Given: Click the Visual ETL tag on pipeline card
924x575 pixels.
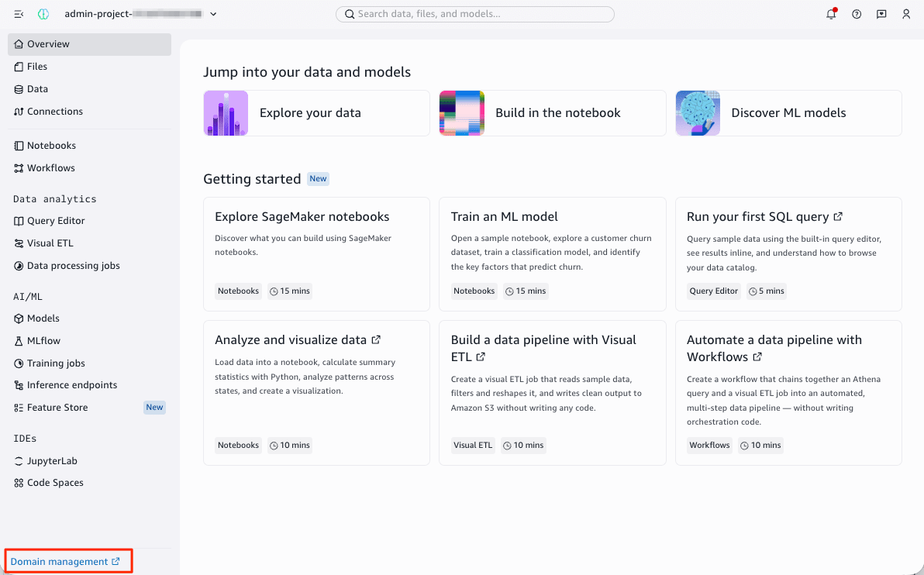Looking at the screenshot, I should (x=473, y=446).
